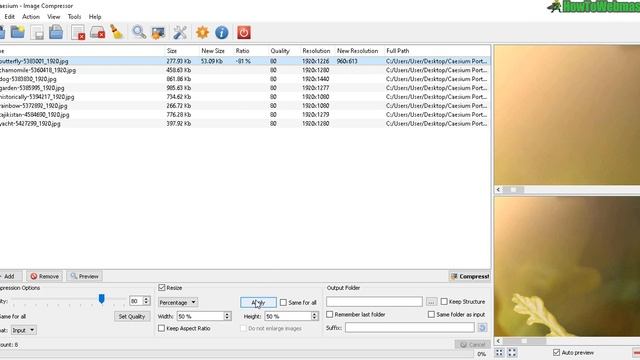The image size is (640, 360).
Task: Click the Full Path column header
Action: (398, 51)
